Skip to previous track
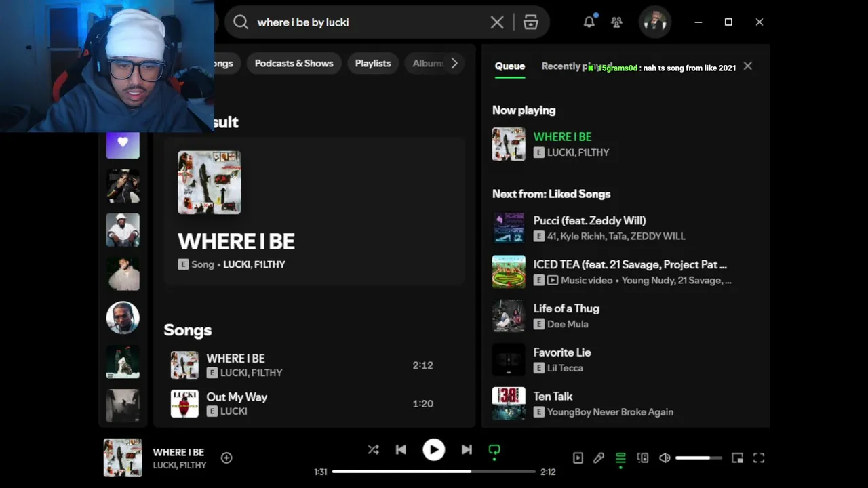 401,449
